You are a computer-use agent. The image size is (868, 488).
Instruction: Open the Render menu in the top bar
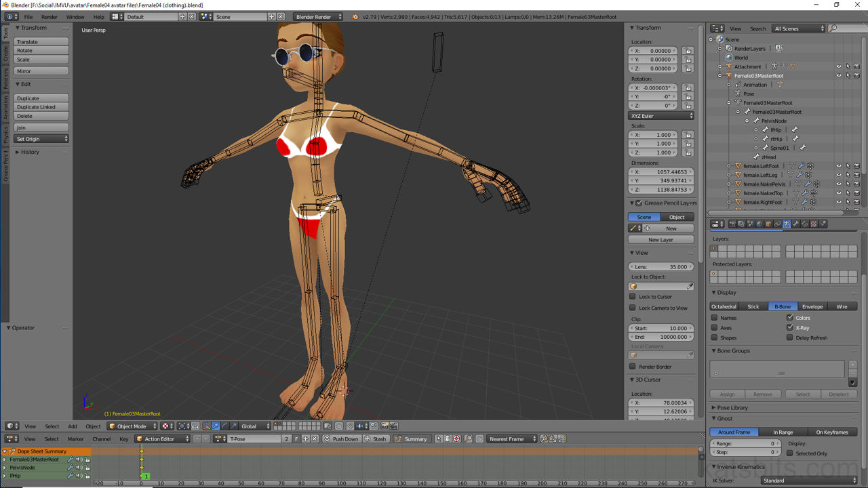pyautogui.click(x=50, y=17)
